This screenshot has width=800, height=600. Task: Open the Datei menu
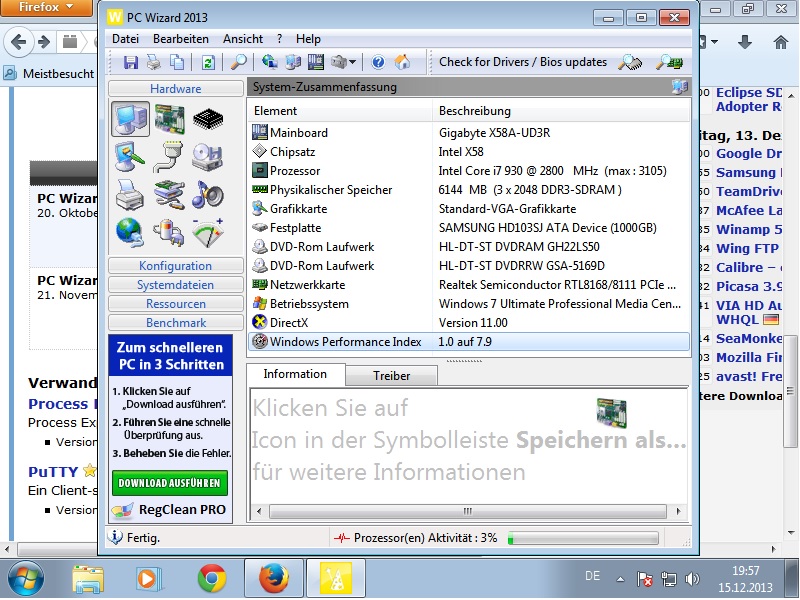point(125,39)
